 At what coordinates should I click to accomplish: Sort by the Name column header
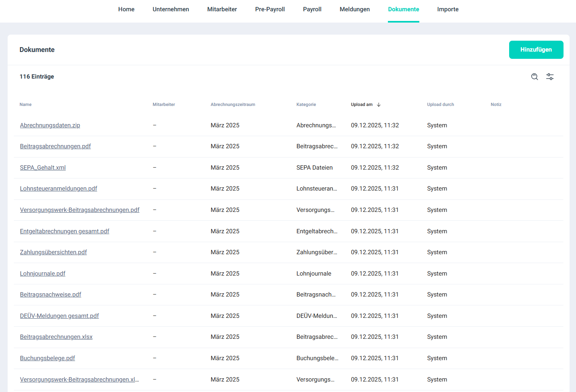[25, 105]
